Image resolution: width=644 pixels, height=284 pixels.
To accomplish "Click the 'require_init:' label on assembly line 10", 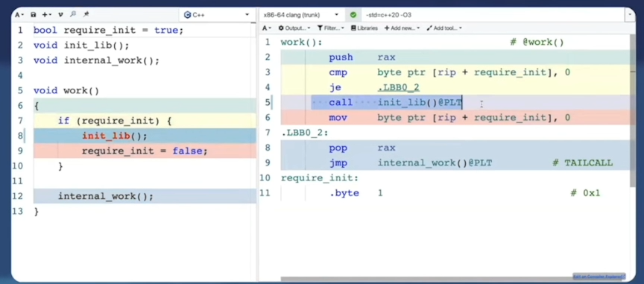I will (320, 178).
